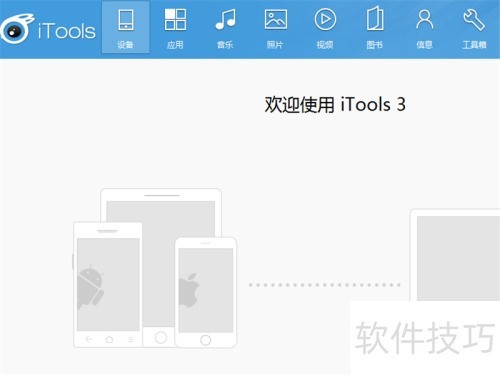Click the iPhone illustration with Apple logo
The image size is (500, 375).
click(x=206, y=292)
